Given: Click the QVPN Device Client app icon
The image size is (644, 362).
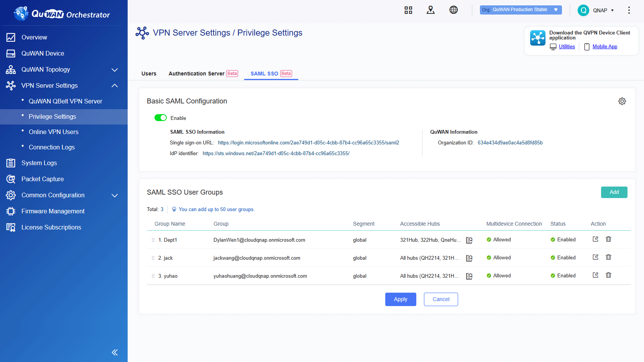Looking at the screenshot, I should (538, 38).
